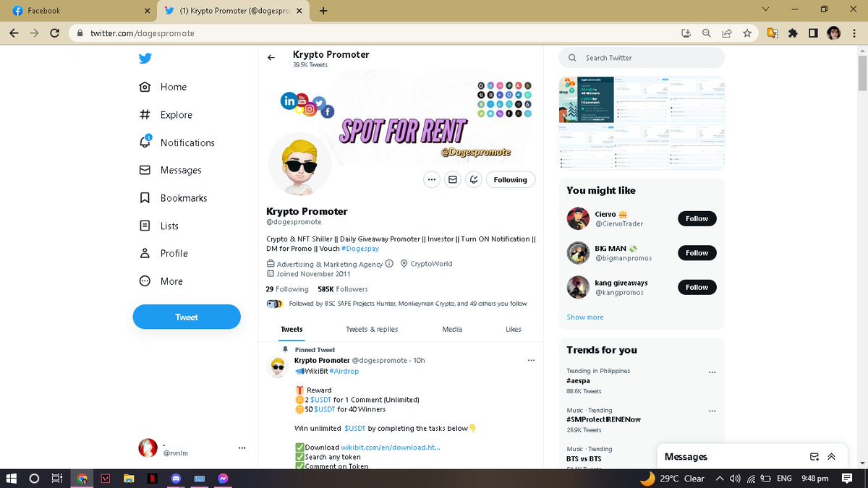Viewport: 868px width, 488px height.
Task: Close the Facebook browser tab
Action: pos(147,11)
